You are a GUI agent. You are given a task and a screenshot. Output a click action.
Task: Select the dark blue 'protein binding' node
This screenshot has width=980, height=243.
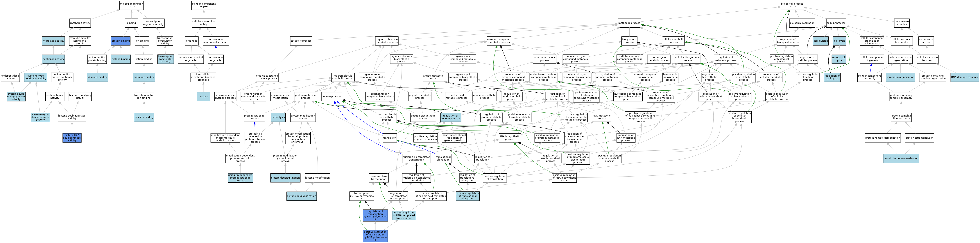(121, 41)
